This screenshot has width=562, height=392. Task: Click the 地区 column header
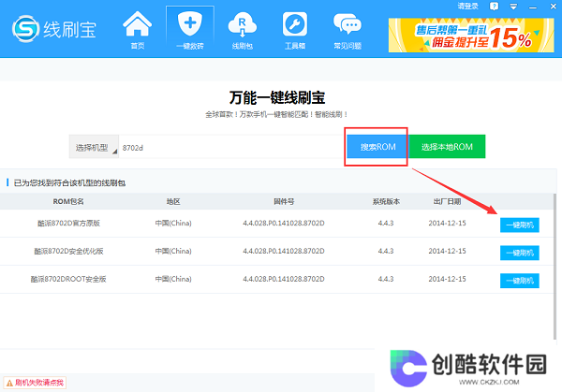pos(173,201)
